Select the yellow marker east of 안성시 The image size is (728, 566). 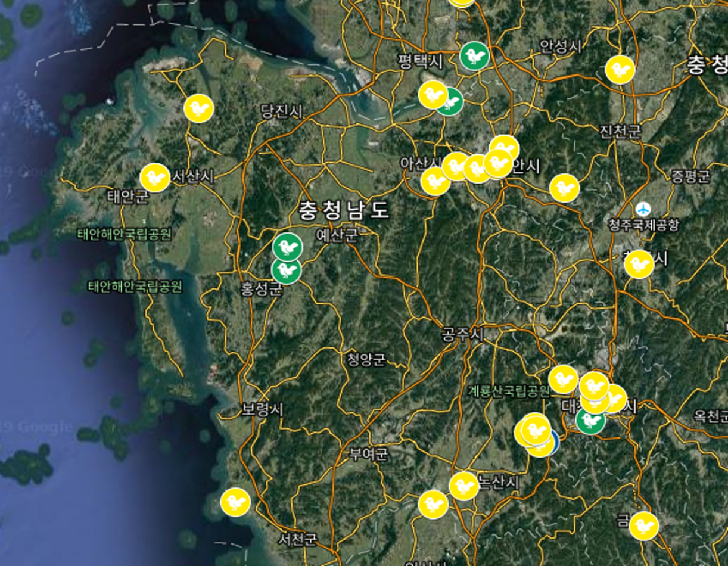[620, 70]
